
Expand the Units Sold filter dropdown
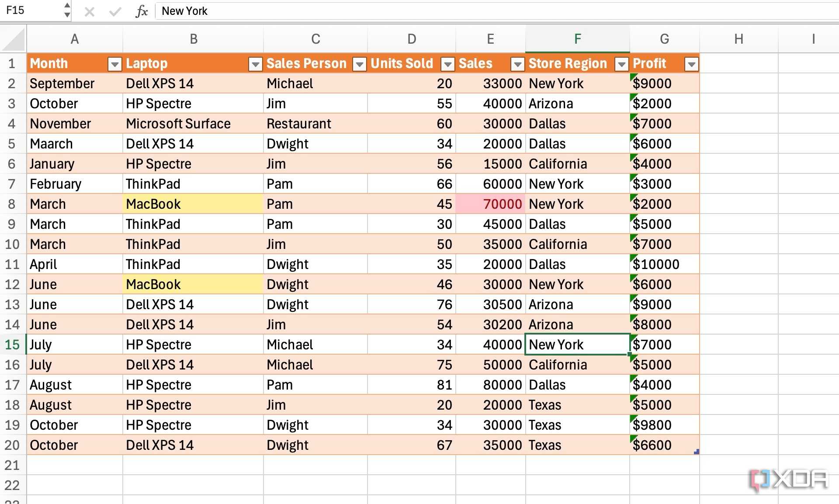pyautogui.click(x=447, y=65)
